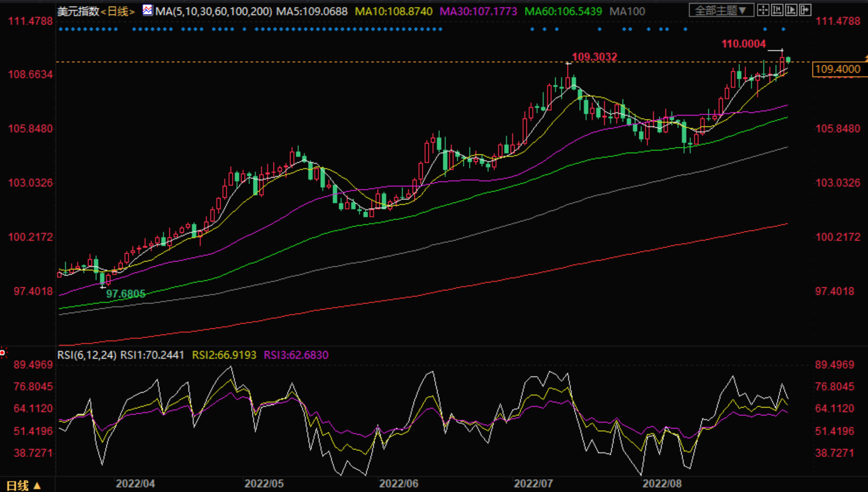This screenshot has height=492, width=868.
Task: Click the green MA60:106.5439 legend value
Action: [x=563, y=11]
